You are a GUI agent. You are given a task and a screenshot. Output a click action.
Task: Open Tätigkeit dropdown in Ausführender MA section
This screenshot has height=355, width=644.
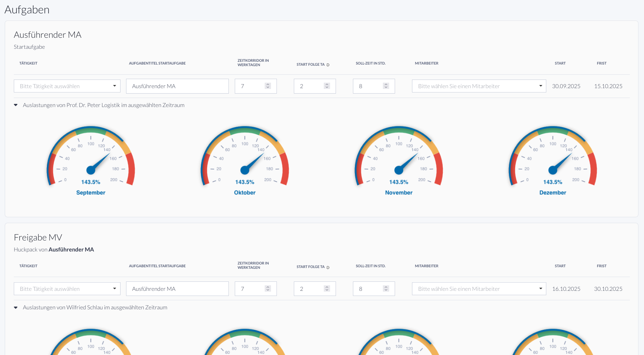(x=67, y=86)
